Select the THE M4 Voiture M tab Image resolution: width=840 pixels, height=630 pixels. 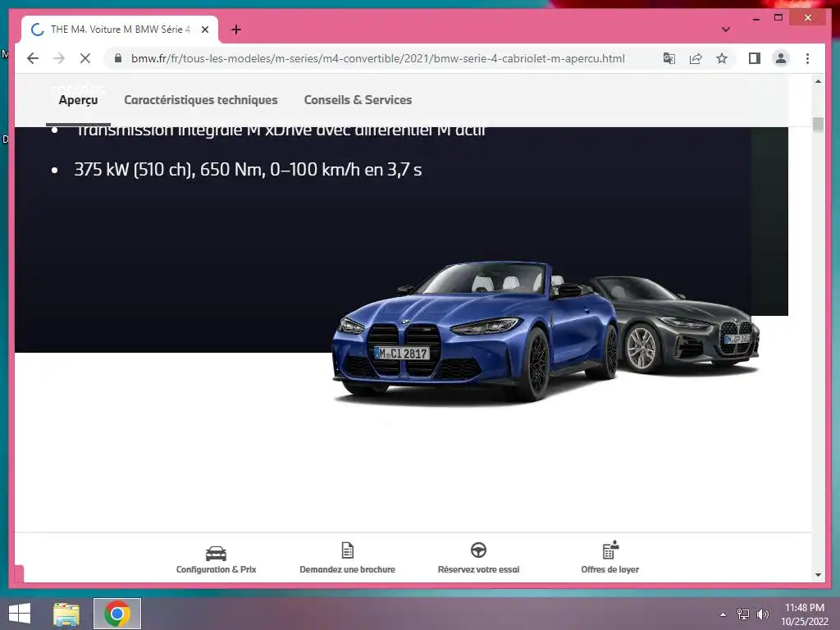[x=120, y=30]
